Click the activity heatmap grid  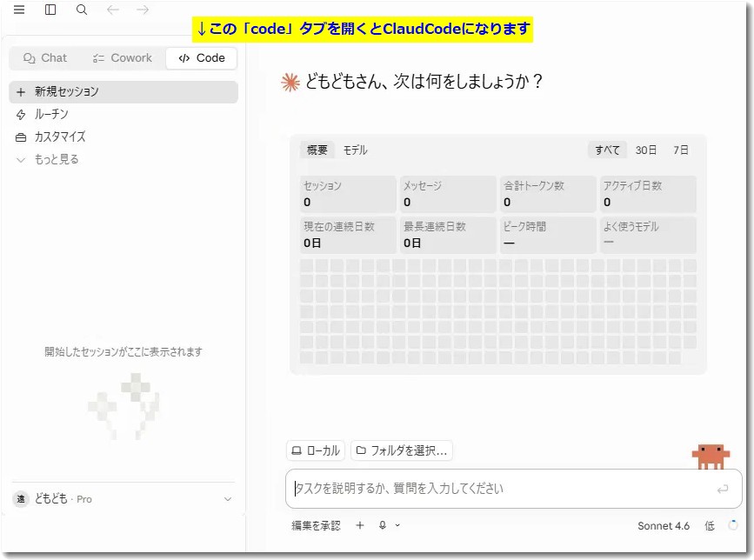[x=497, y=311]
